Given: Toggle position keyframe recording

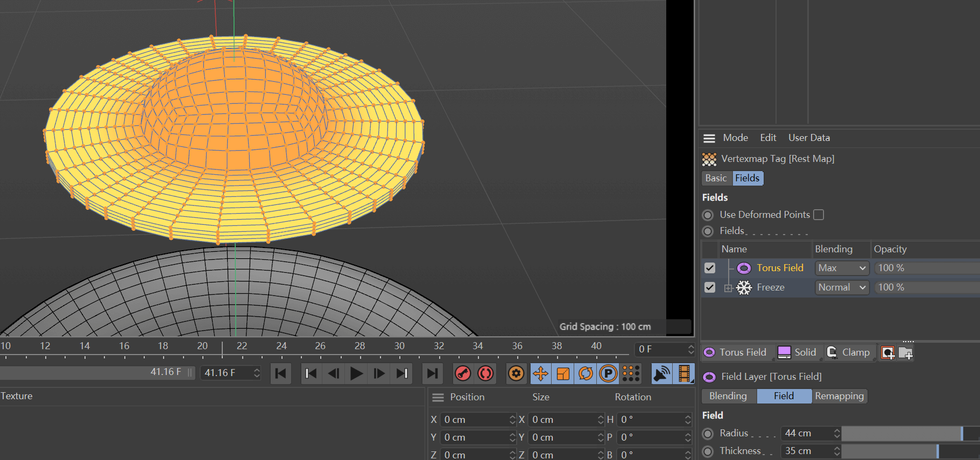Looking at the screenshot, I should [x=541, y=373].
